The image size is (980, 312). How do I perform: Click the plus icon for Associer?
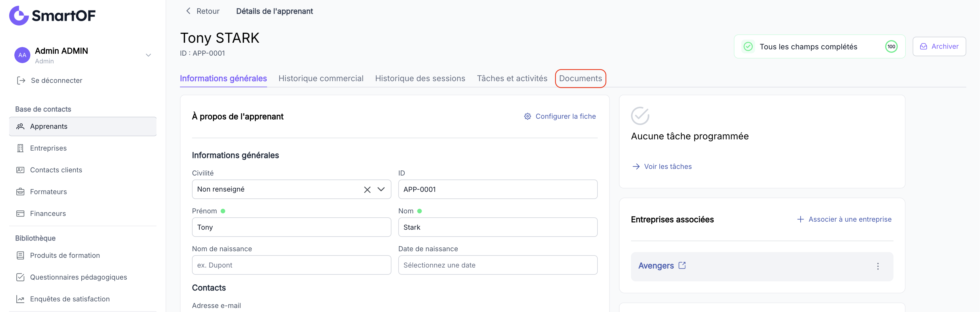800,219
